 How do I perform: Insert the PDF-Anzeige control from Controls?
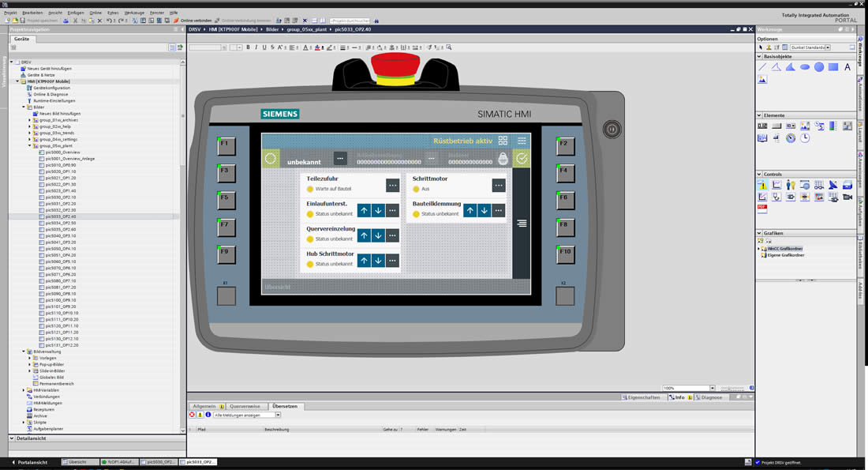click(x=761, y=208)
